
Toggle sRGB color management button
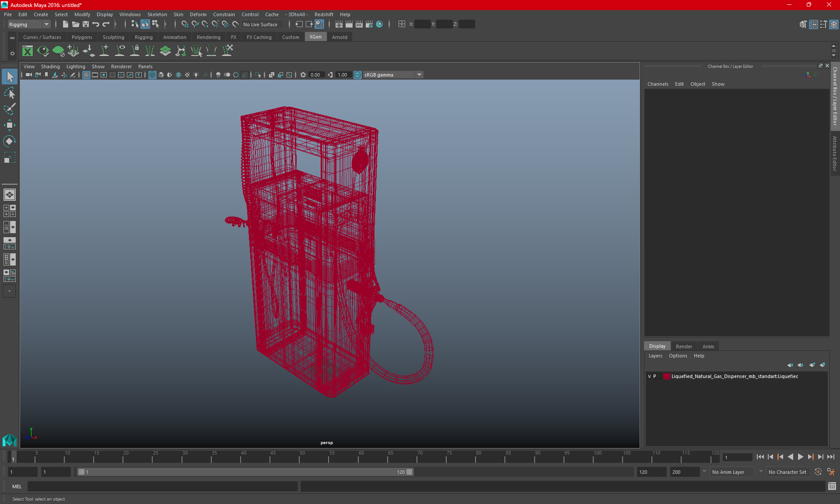point(357,75)
